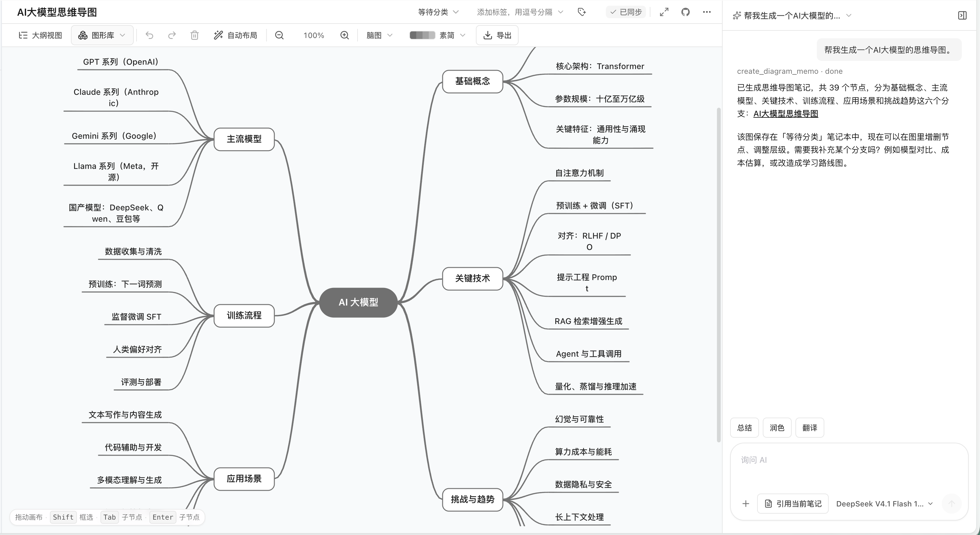The height and width of the screenshot is (535, 980).
Task: Click the plus attachment icon in chat
Action: tap(746, 504)
